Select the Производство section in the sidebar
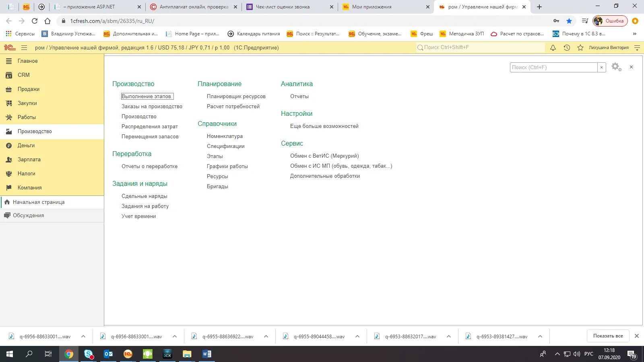644x362 pixels. click(x=52, y=132)
